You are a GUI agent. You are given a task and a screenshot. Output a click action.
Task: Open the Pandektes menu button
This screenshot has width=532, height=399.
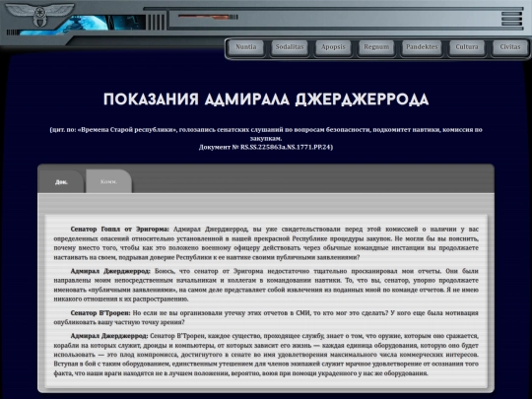tap(422, 47)
